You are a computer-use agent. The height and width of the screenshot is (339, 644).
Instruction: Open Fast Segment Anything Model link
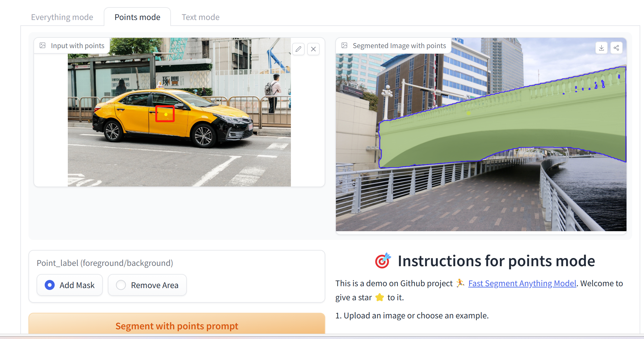pyautogui.click(x=522, y=283)
